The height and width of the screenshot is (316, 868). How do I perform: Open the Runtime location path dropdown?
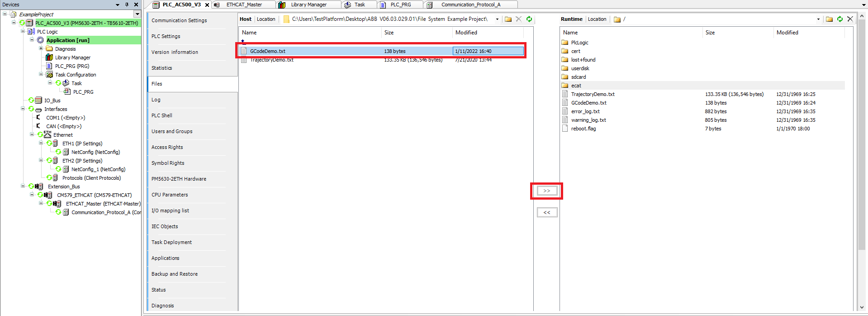point(818,19)
